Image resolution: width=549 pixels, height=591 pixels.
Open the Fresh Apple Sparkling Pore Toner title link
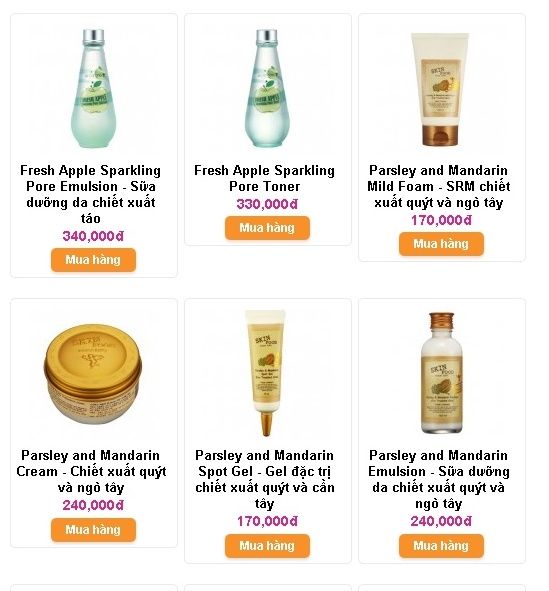click(x=265, y=178)
